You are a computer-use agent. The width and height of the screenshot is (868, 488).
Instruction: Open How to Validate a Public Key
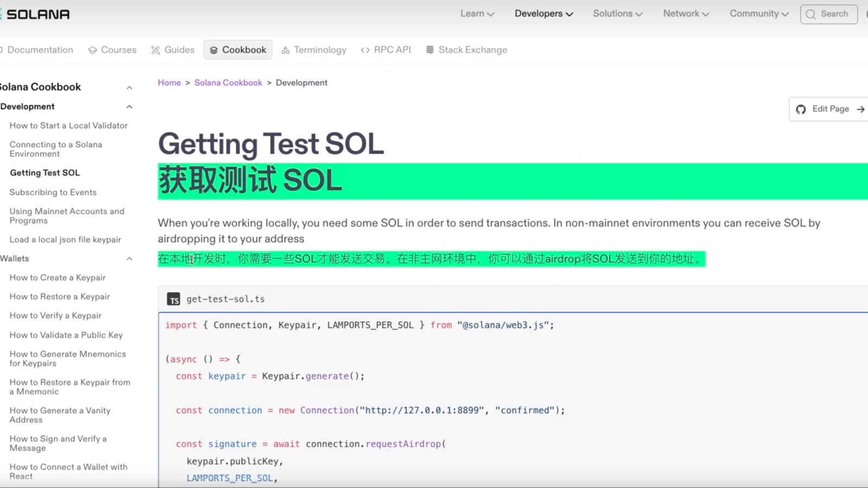click(x=66, y=335)
